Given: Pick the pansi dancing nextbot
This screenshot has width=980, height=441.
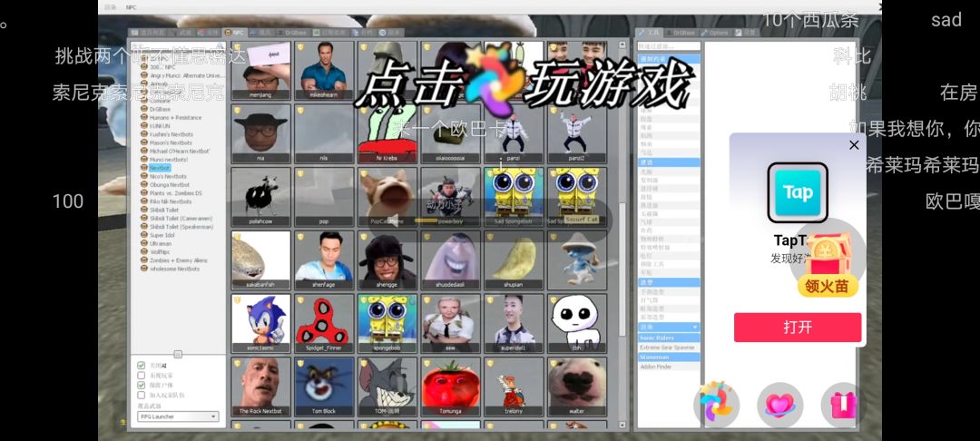Looking at the screenshot, I should (x=513, y=133).
